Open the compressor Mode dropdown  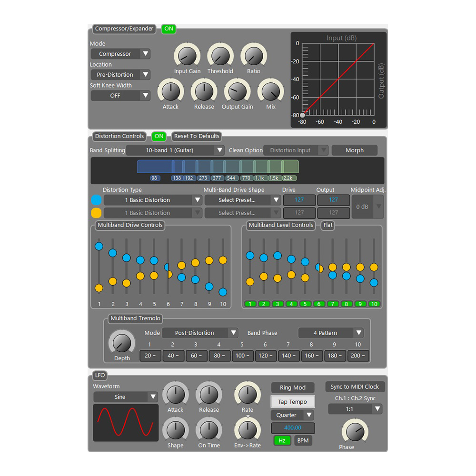pyautogui.click(x=121, y=54)
